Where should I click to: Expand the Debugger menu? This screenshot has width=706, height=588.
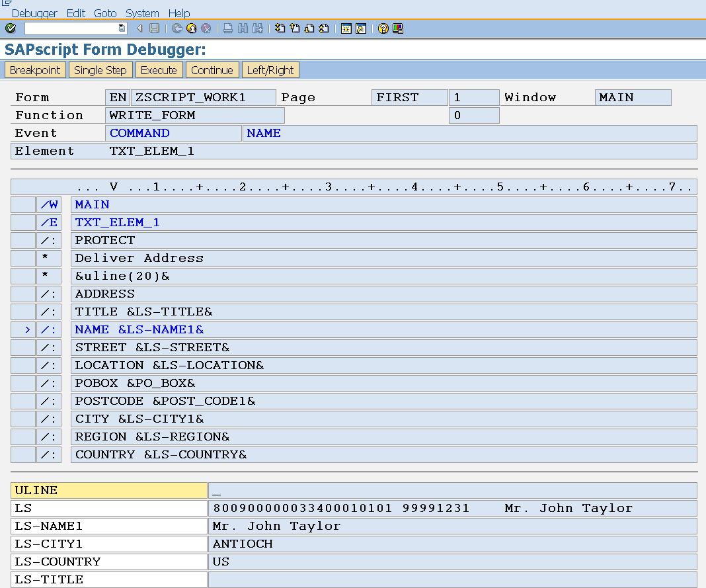click(34, 13)
